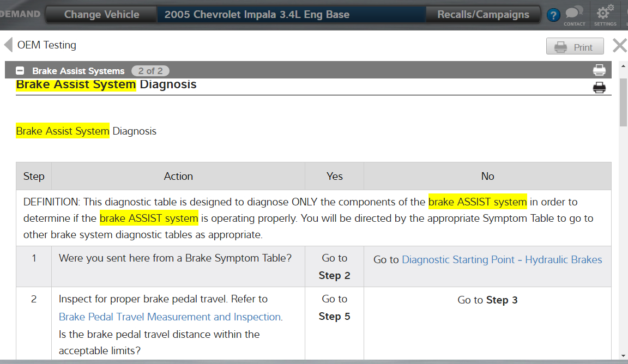The height and width of the screenshot is (364, 628).
Task: Click printer icon beside Brake Assist System Diagnosis title
Action: (599, 88)
